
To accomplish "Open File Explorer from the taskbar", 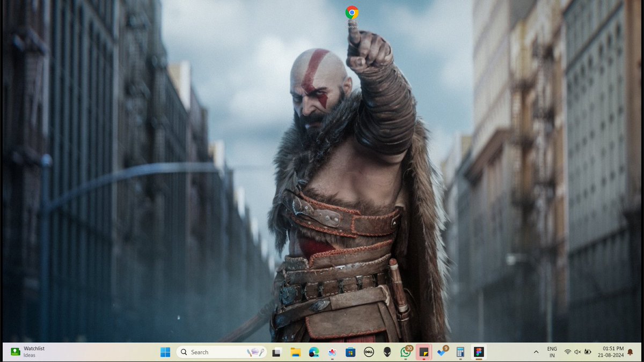I will coord(295,352).
